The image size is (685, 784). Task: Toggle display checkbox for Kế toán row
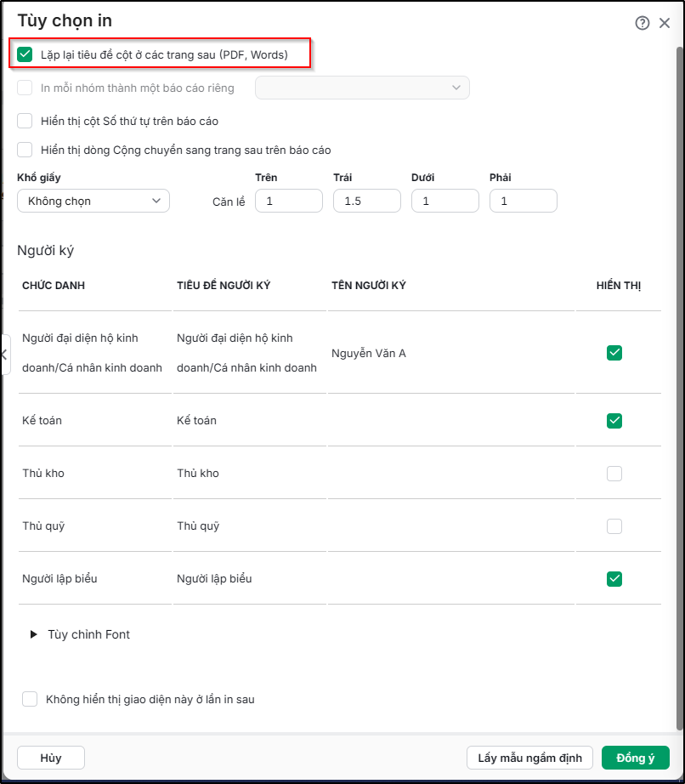(614, 421)
